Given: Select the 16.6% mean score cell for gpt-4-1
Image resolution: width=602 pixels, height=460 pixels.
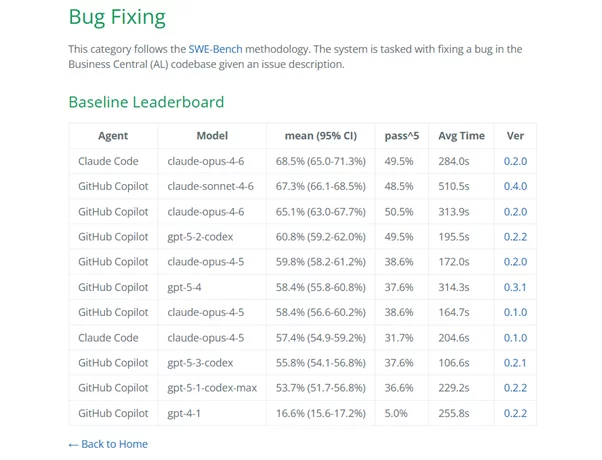Looking at the screenshot, I should click(320, 413).
